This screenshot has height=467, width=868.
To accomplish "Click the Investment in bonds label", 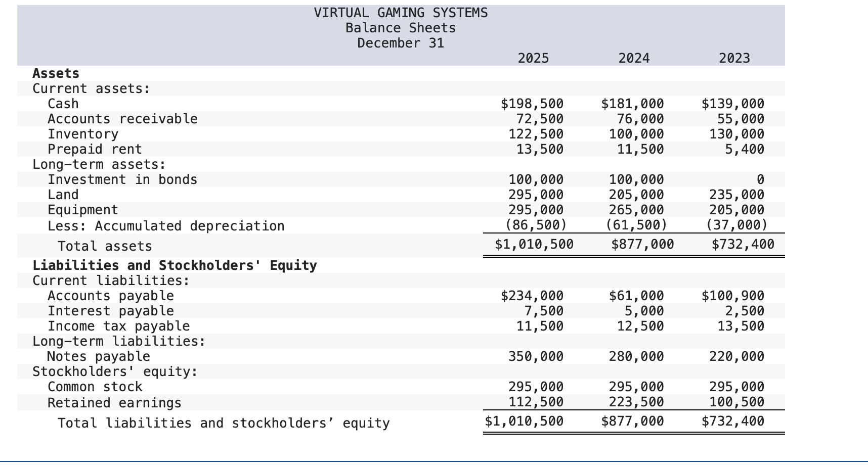I will (122, 179).
